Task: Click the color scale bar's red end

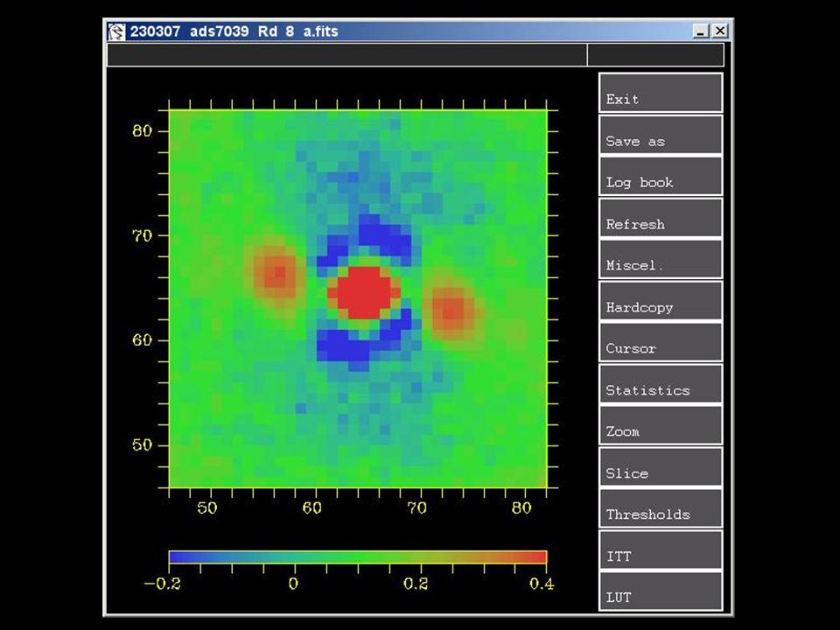Action: pos(535,557)
